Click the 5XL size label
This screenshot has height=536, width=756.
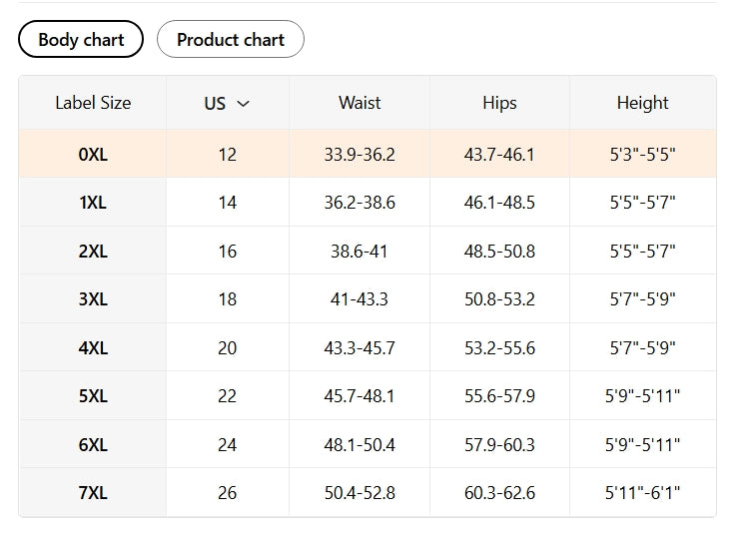coord(93,396)
